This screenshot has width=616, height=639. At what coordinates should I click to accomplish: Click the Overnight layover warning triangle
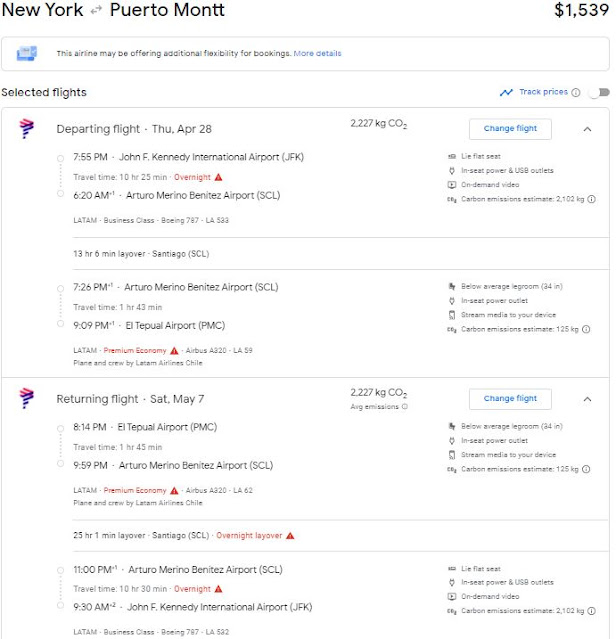tap(290, 535)
